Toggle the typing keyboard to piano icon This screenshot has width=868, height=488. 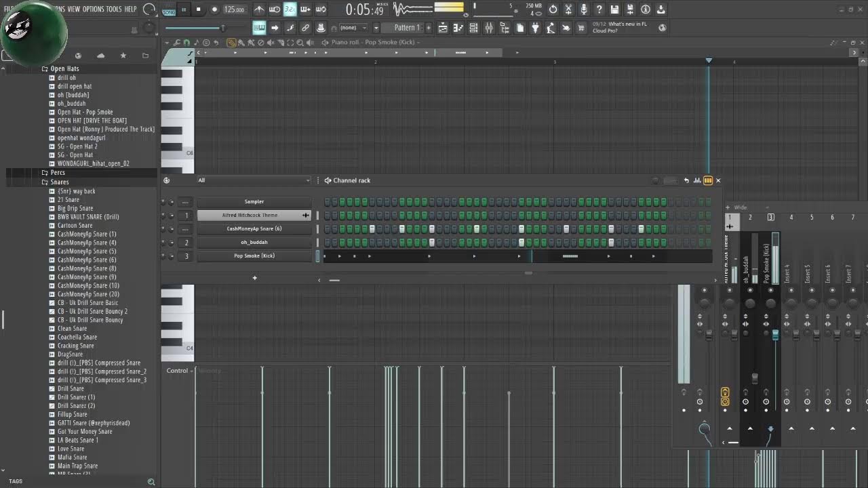(x=258, y=28)
